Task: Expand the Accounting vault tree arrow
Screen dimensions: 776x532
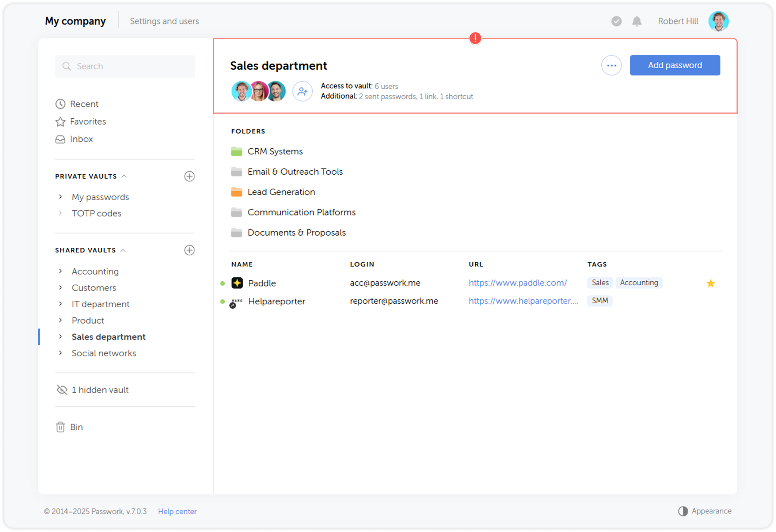Action: 61,271
